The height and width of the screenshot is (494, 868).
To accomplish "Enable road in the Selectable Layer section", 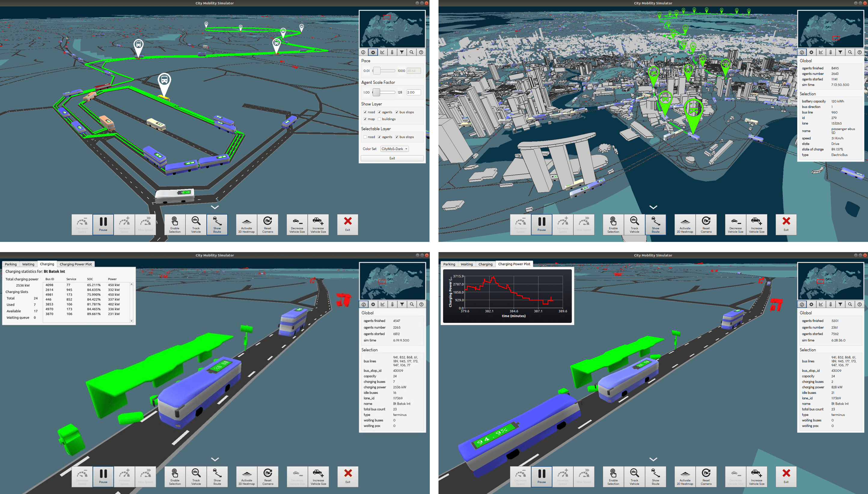I will pos(365,137).
